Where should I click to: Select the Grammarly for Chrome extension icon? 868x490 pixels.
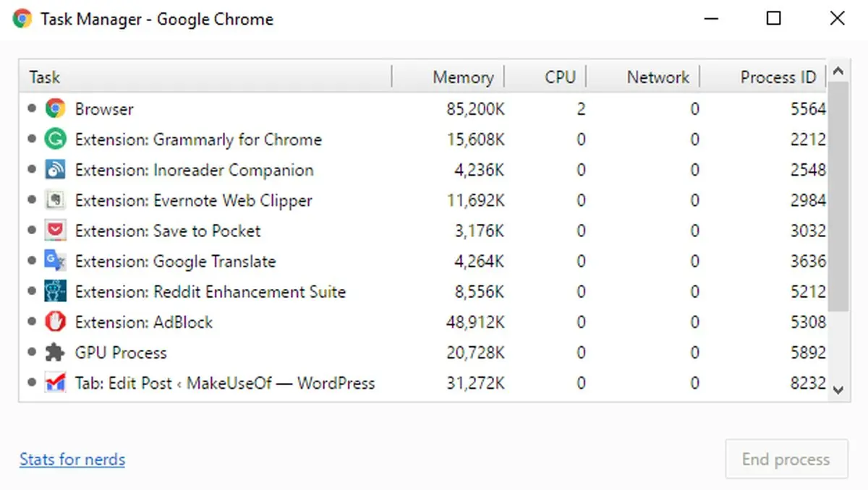(x=55, y=139)
